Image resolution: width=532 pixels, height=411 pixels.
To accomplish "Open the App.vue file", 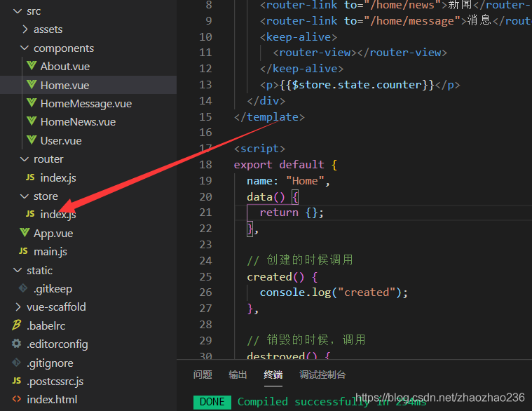I will click(x=53, y=234).
